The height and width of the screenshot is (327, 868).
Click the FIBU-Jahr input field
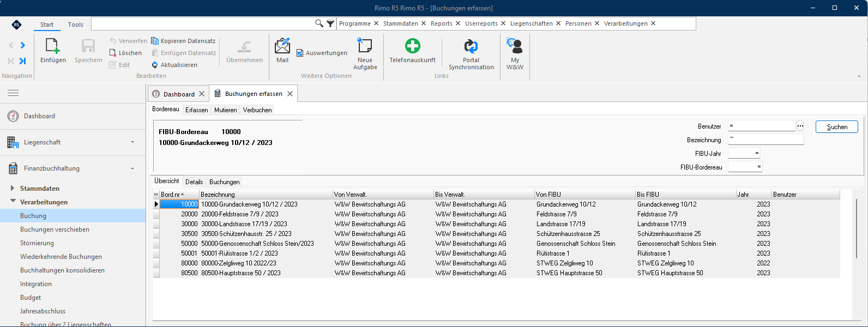pyautogui.click(x=744, y=153)
